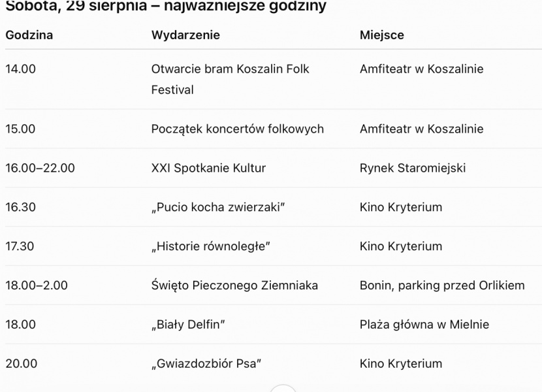Screen dimensions: 542x392
Task: Click the Miejsce column header
Action: tap(381, 35)
